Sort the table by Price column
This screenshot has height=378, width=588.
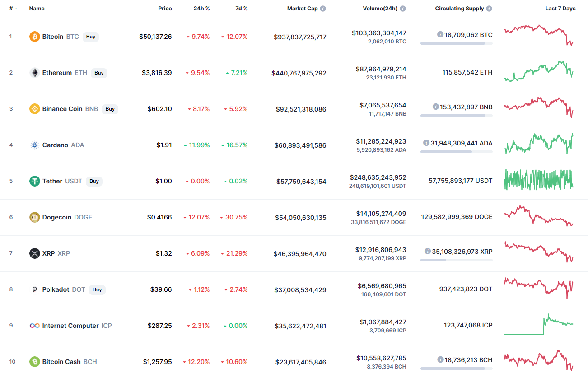coord(165,9)
